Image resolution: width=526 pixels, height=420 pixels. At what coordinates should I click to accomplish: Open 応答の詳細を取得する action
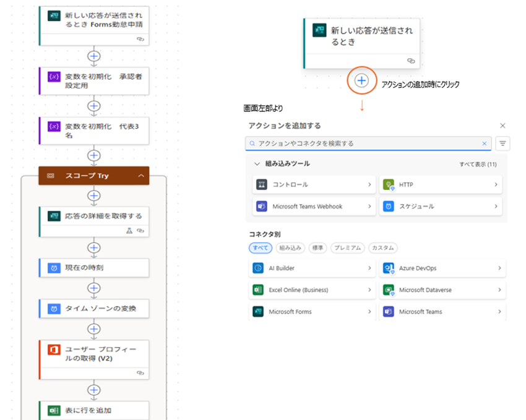pos(94,221)
